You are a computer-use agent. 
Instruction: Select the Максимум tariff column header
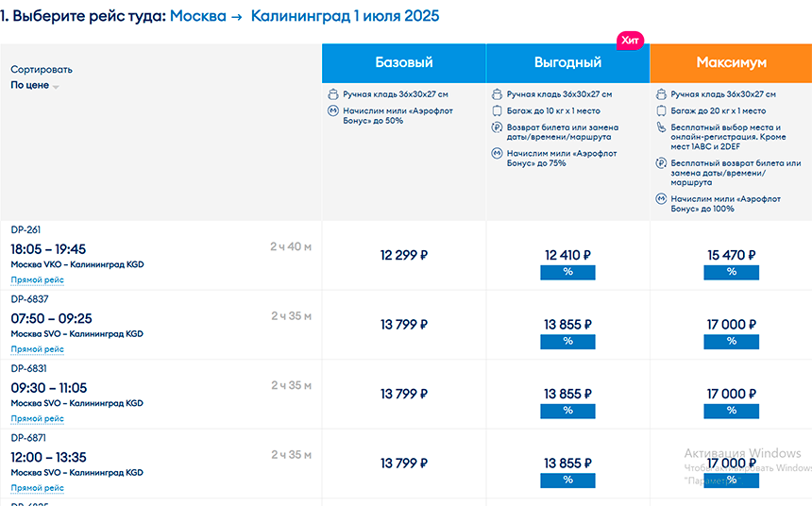pyautogui.click(x=731, y=63)
